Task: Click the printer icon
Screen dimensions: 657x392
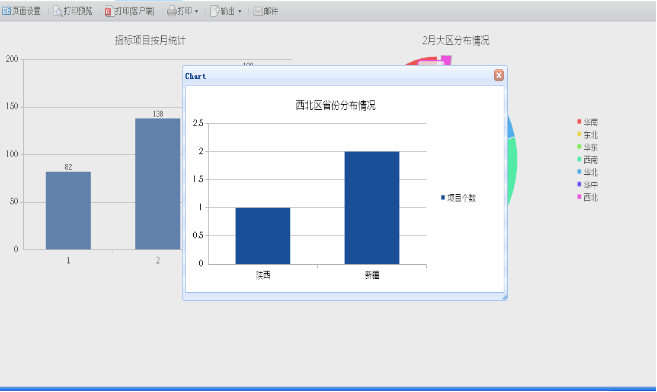Action: [171, 11]
